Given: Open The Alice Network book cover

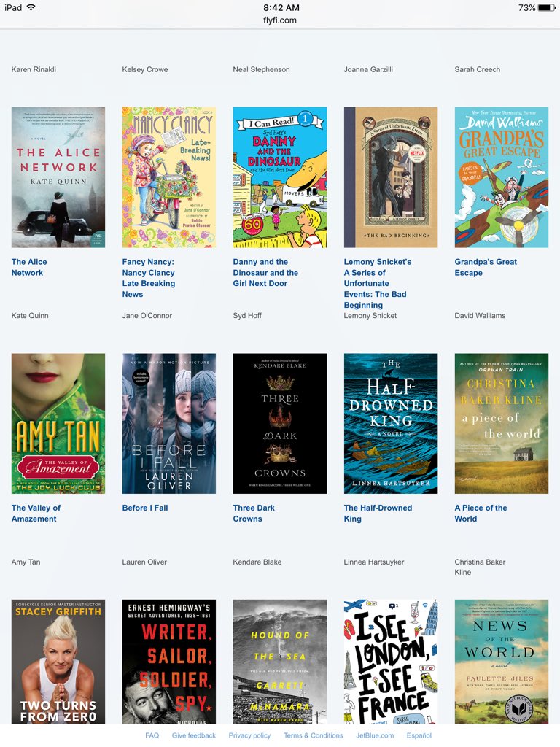Looking at the screenshot, I should point(58,177).
